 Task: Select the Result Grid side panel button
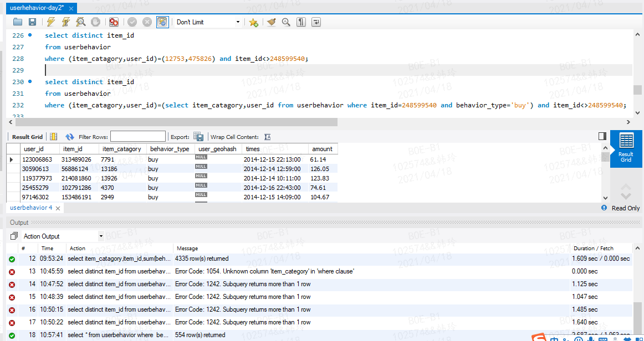pos(626,149)
